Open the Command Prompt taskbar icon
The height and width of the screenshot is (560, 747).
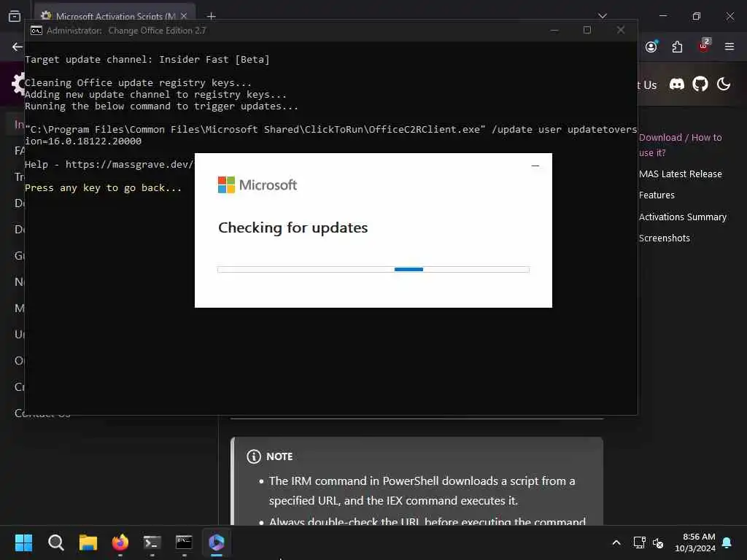point(184,542)
